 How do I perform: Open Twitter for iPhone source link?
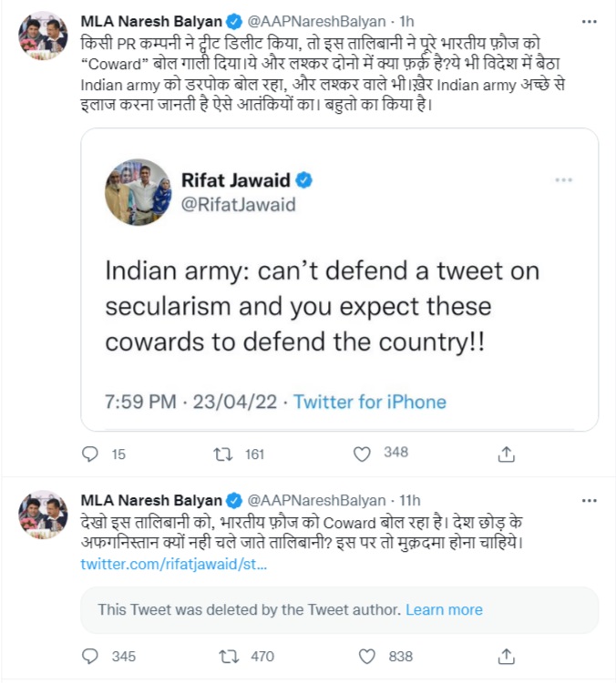[370, 401]
